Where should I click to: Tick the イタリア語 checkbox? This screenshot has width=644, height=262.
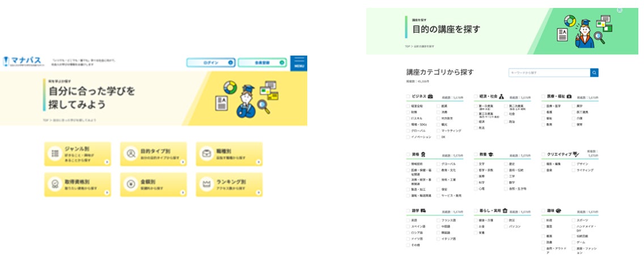(x=438, y=239)
